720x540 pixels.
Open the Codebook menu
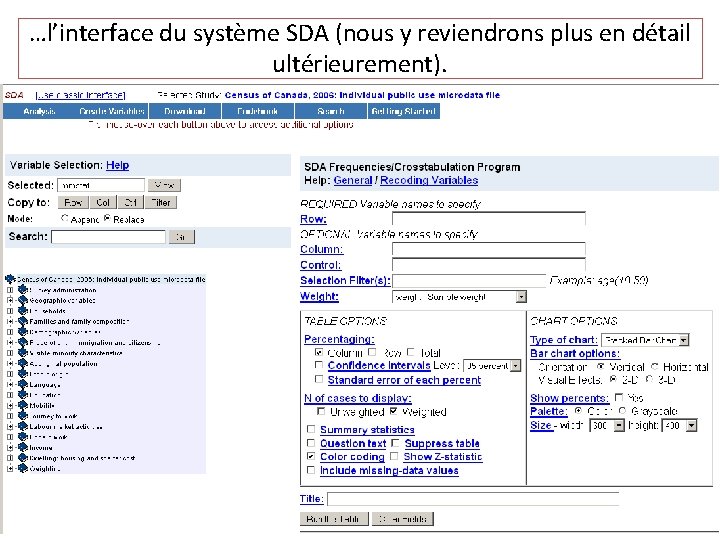point(258,111)
